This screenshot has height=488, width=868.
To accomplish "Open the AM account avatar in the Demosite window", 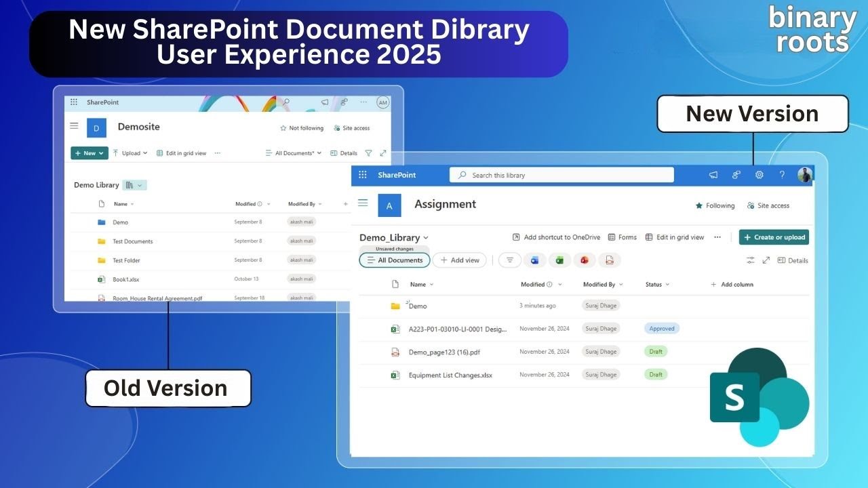I will pyautogui.click(x=383, y=102).
